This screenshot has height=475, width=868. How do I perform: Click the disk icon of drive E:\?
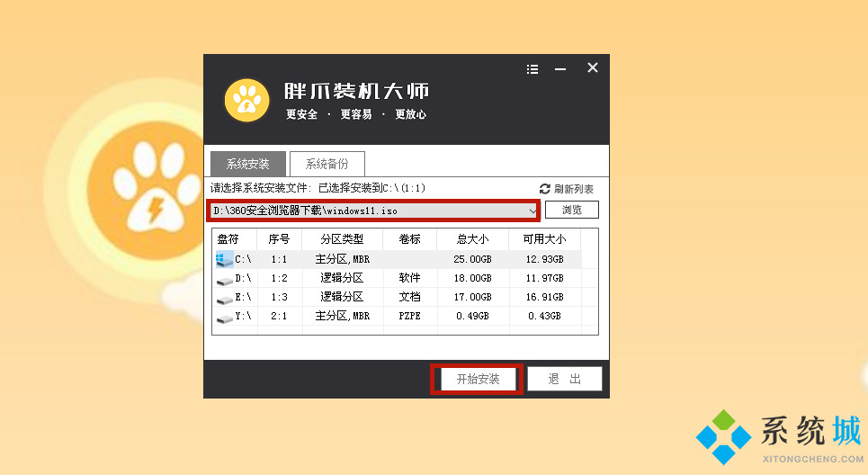click(x=224, y=299)
